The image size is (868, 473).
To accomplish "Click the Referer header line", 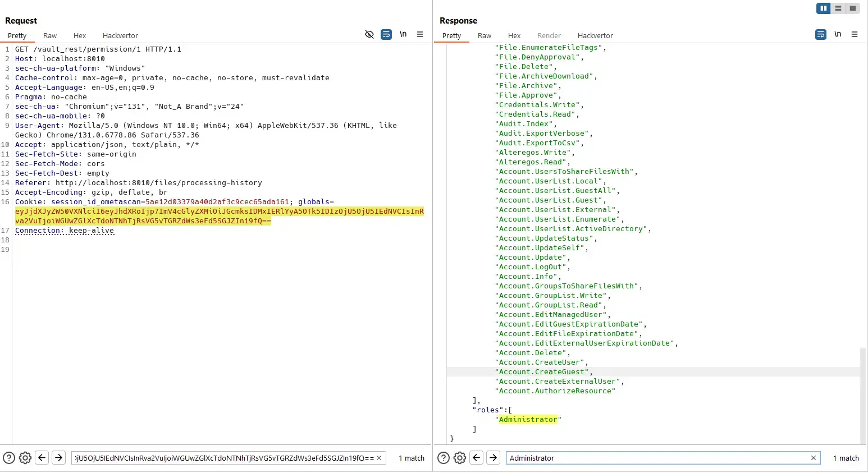I will pyautogui.click(x=139, y=183).
